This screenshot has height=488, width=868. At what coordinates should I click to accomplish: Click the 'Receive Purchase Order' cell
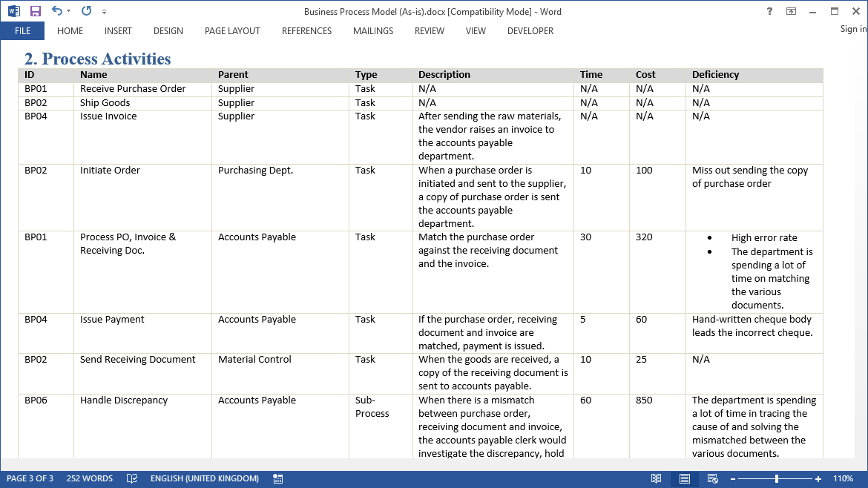[133, 89]
